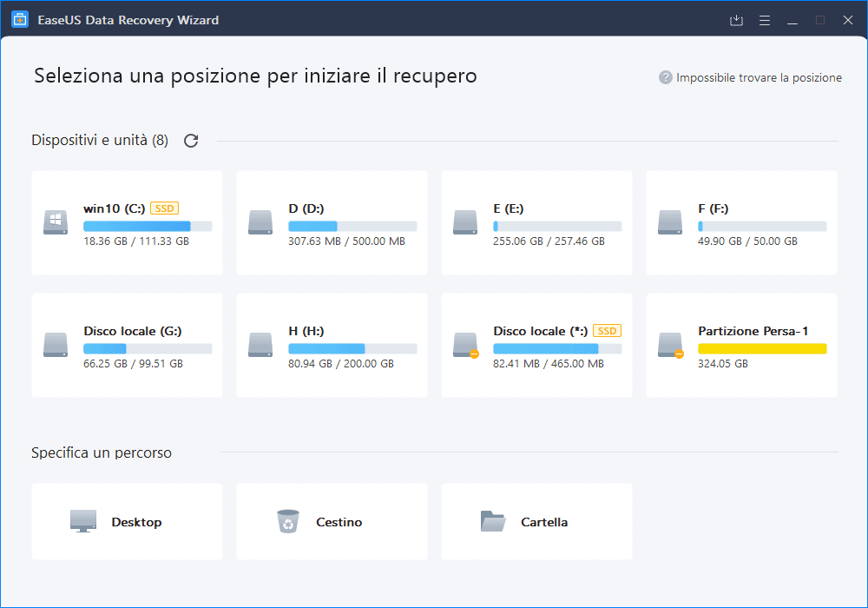Click the Partizione Persa-1 name

[x=753, y=331]
